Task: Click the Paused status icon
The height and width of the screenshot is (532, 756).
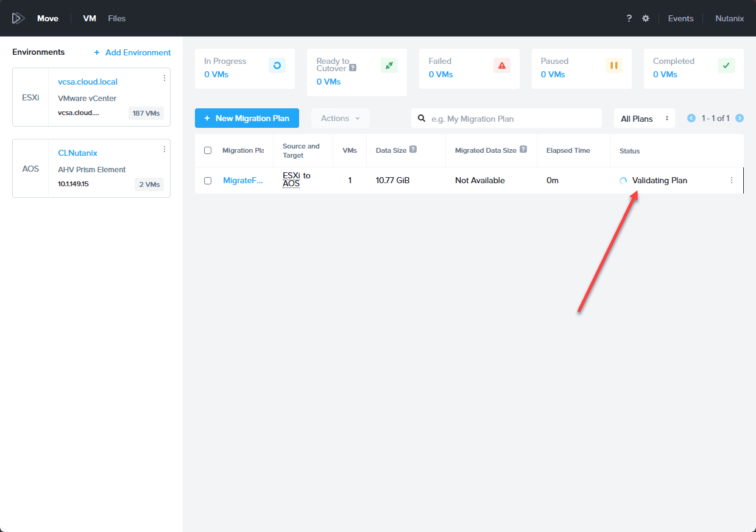Action: coord(614,66)
